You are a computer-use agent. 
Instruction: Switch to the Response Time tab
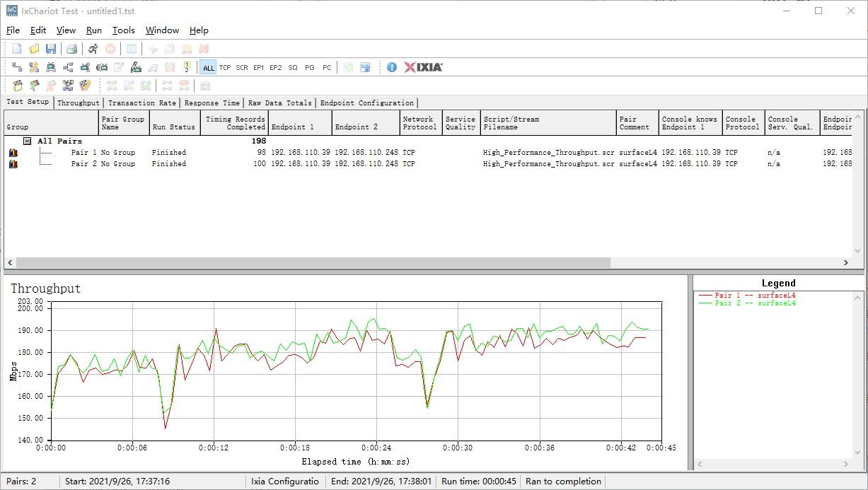click(212, 103)
